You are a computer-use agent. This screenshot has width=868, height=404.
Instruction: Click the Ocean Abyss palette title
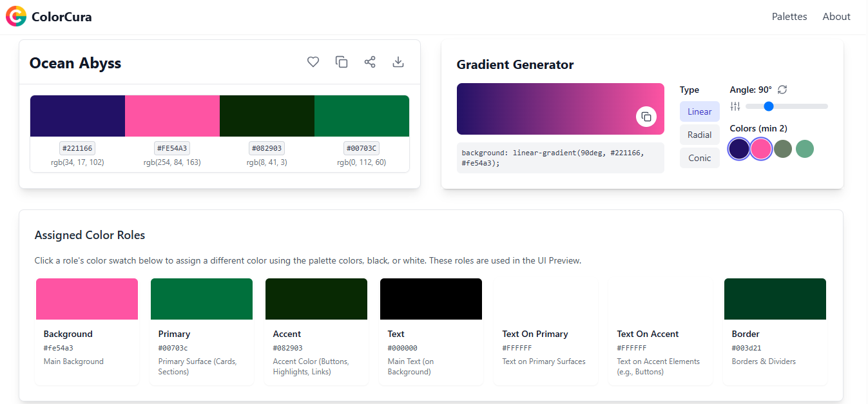(75, 63)
